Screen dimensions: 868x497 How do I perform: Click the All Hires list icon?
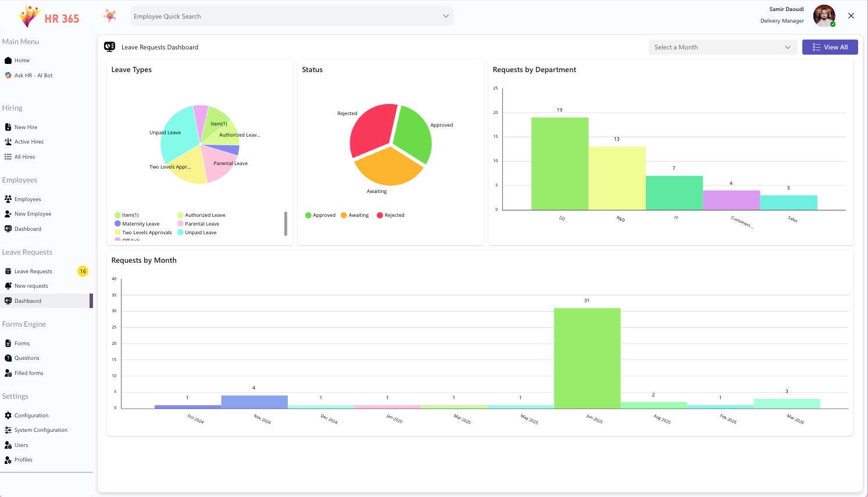(x=8, y=157)
